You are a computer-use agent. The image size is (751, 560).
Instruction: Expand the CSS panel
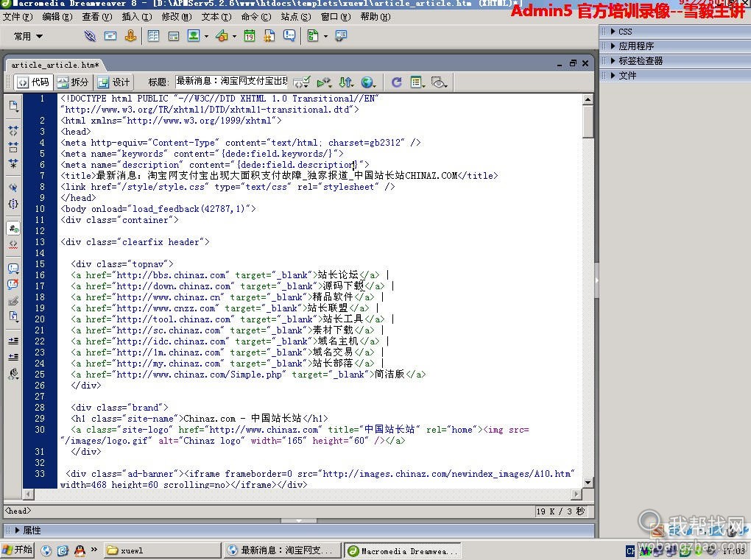[x=613, y=32]
